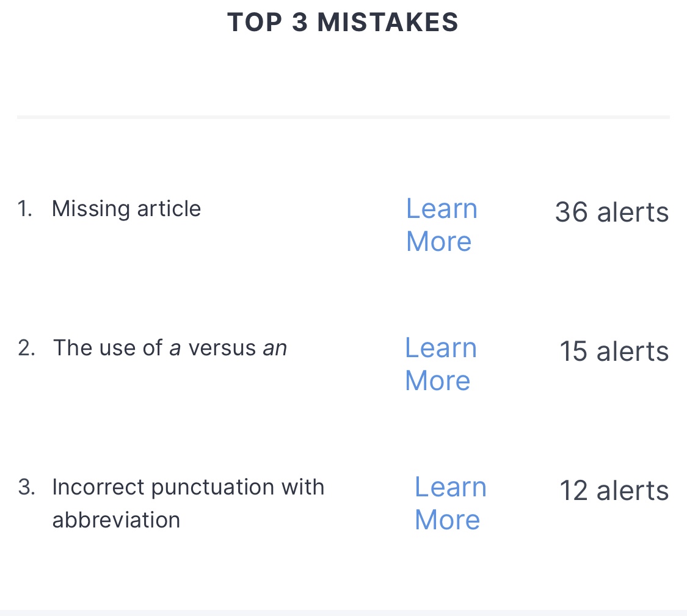Open Learn More for incorrect abbreviation punctuation
The height and width of the screenshot is (616, 687).
tap(449, 503)
